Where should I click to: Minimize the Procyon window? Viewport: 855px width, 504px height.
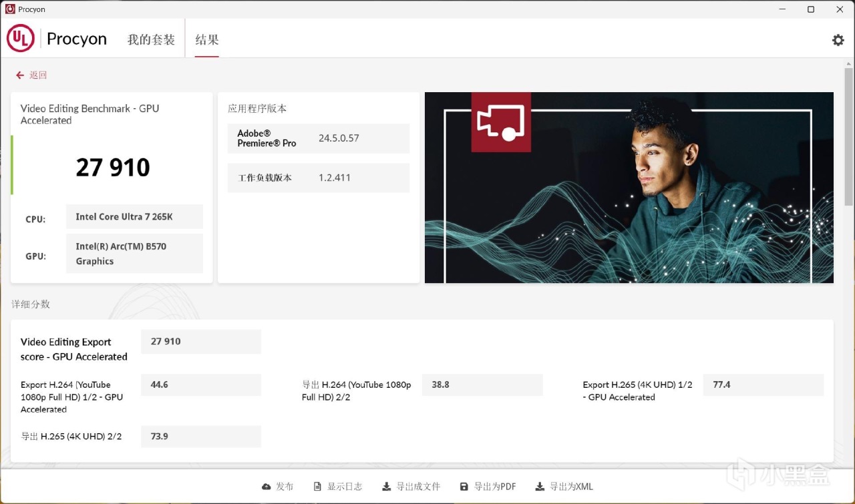tap(782, 9)
